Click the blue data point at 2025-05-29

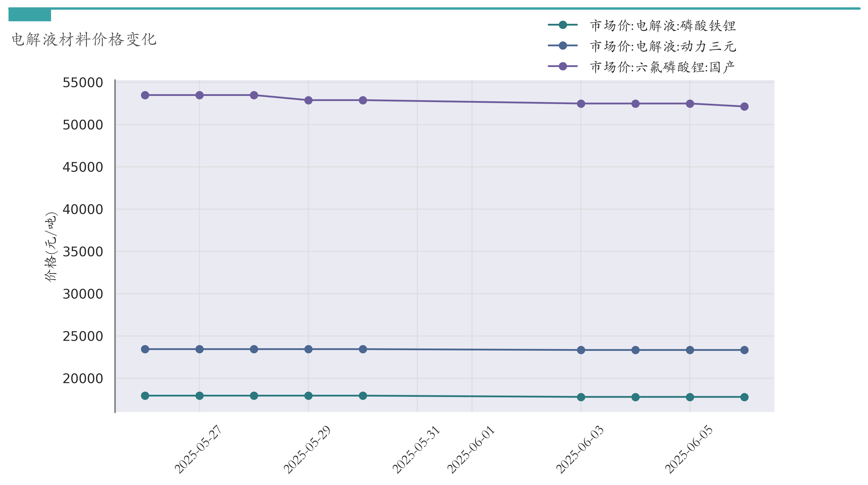[308, 349]
